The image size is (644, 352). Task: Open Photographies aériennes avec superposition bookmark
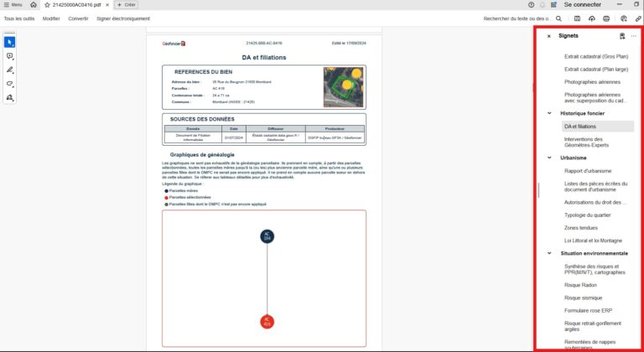[x=595, y=97]
